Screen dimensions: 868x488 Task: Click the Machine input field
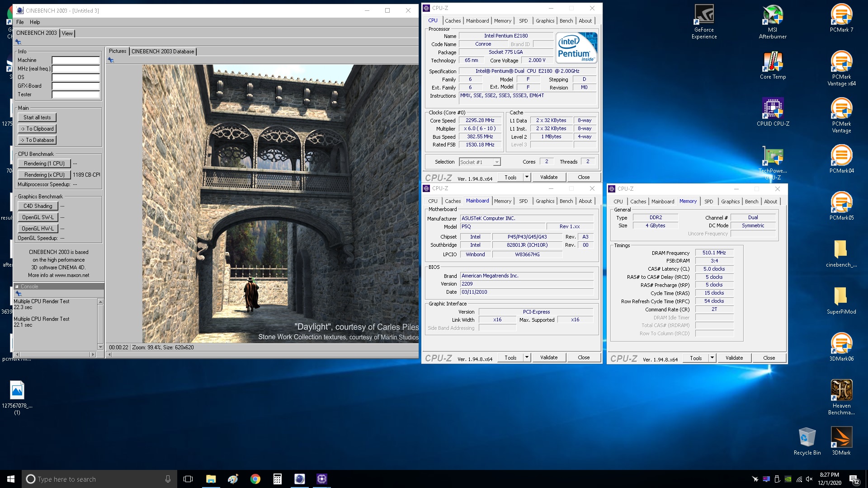tap(75, 60)
